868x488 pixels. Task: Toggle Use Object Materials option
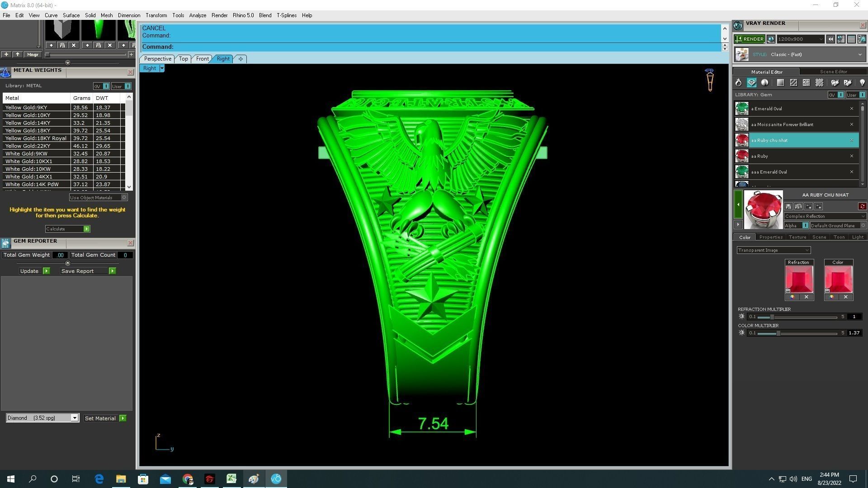124,197
